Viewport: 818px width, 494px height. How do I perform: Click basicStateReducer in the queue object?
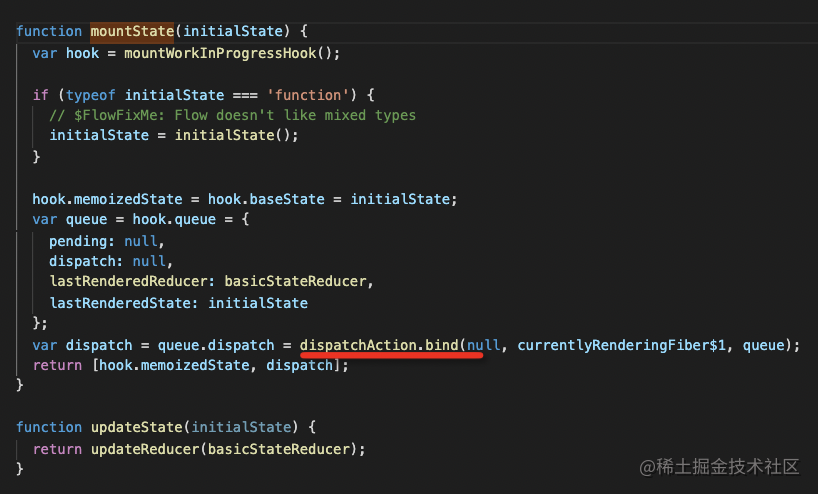[x=295, y=281]
